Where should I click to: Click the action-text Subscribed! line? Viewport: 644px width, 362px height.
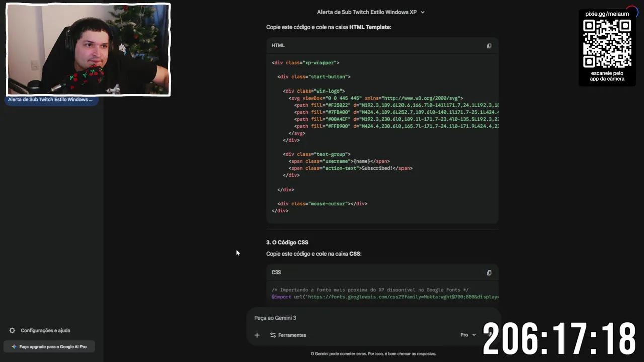(x=351, y=168)
